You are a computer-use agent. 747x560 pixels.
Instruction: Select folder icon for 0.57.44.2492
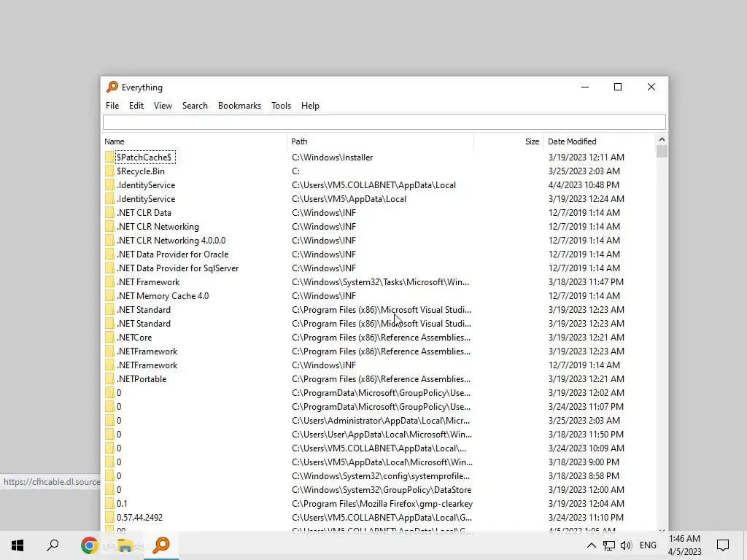(x=109, y=517)
